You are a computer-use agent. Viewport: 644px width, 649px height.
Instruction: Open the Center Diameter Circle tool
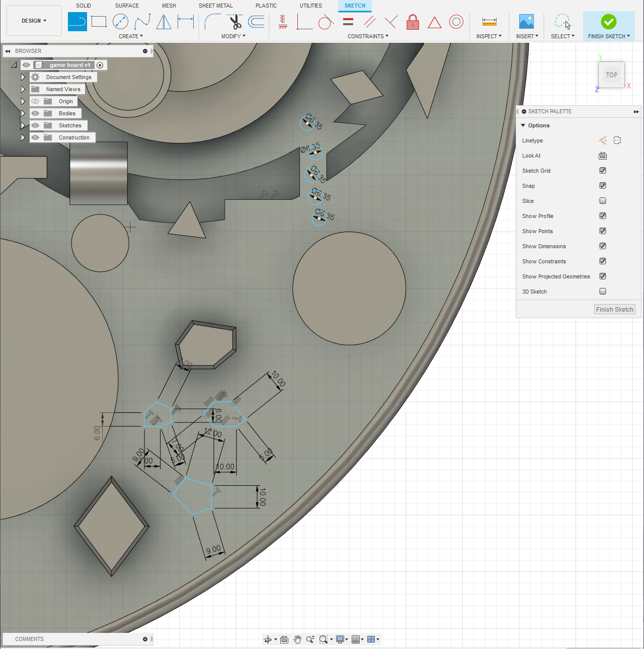coord(120,22)
